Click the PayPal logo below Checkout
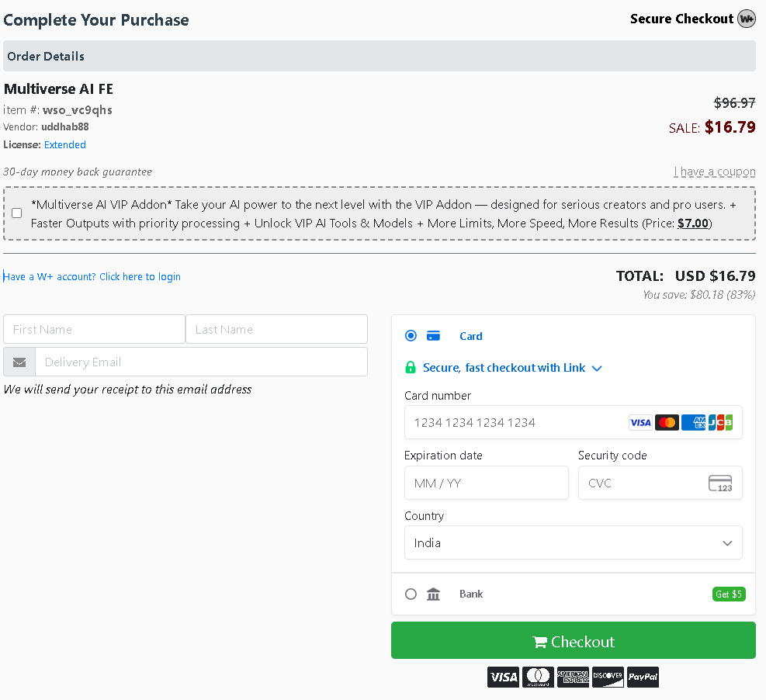Image resolution: width=766 pixels, height=700 pixels. pos(643,677)
